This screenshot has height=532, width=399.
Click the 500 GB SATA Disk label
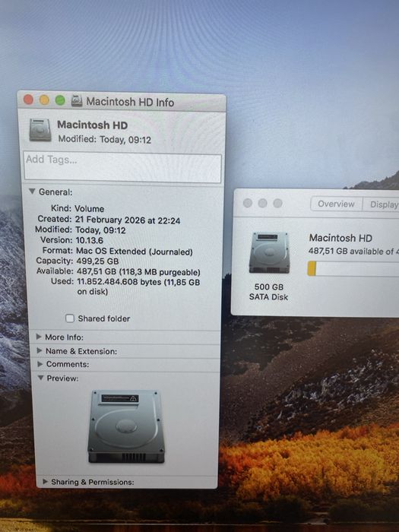268,292
